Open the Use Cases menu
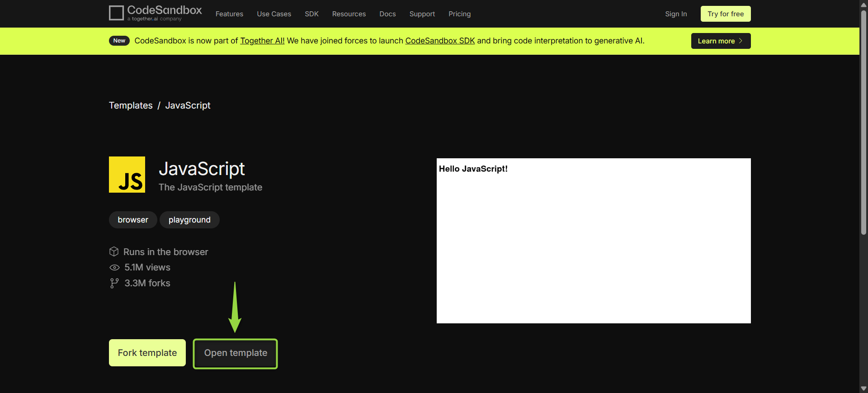This screenshot has height=393, width=868. 274,14
